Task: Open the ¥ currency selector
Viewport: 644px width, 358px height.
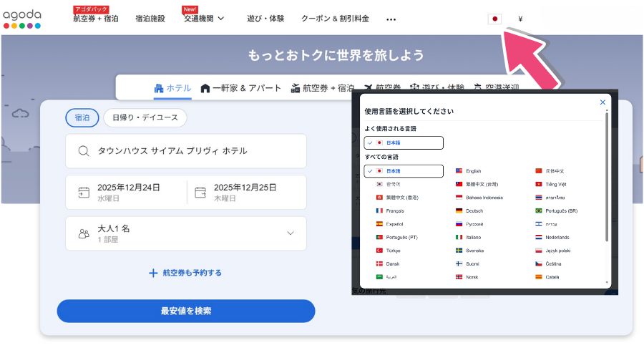Action: pyautogui.click(x=520, y=19)
